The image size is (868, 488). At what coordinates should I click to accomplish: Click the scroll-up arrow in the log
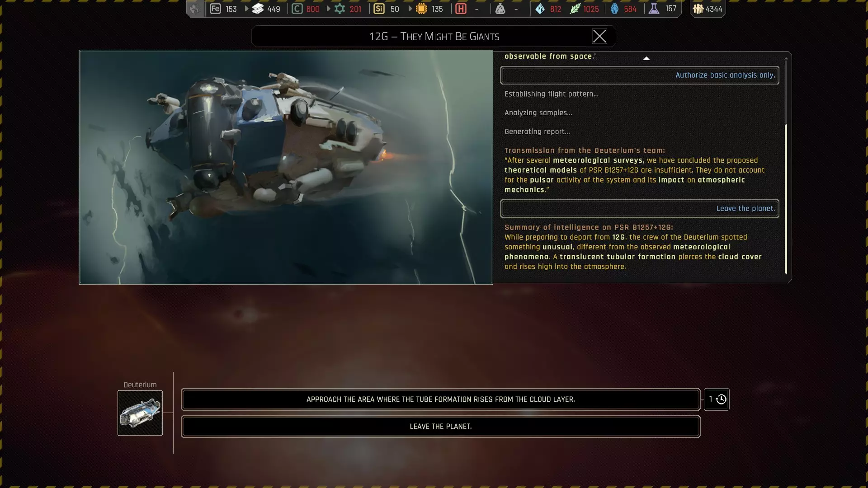[646, 58]
